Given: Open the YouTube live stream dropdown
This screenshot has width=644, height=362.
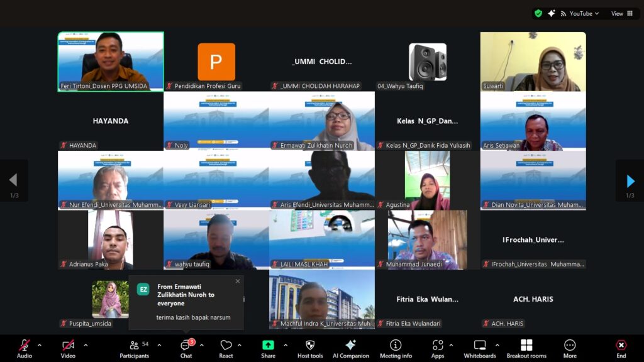Looking at the screenshot, I should coord(579,13).
